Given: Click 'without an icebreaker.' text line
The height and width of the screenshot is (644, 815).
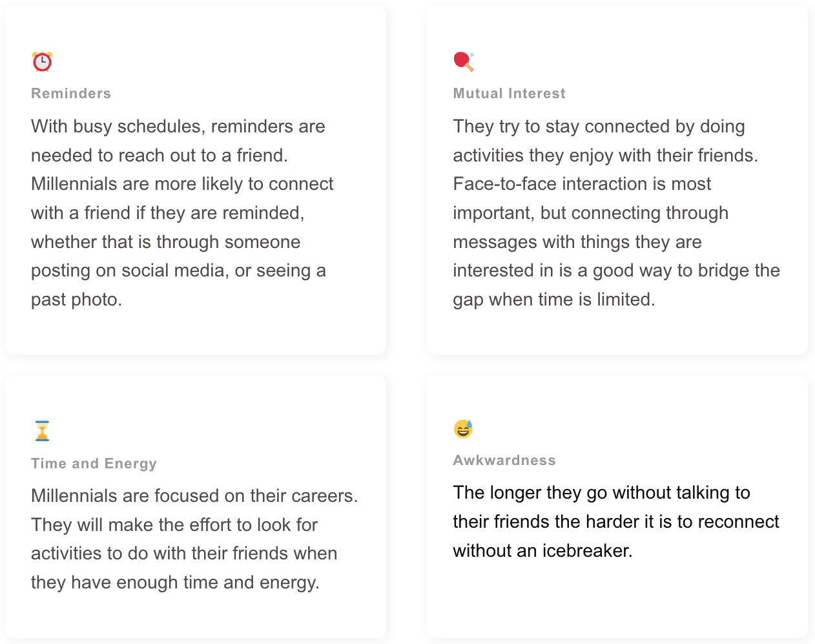Looking at the screenshot, I should pyautogui.click(x=542, y=551).
